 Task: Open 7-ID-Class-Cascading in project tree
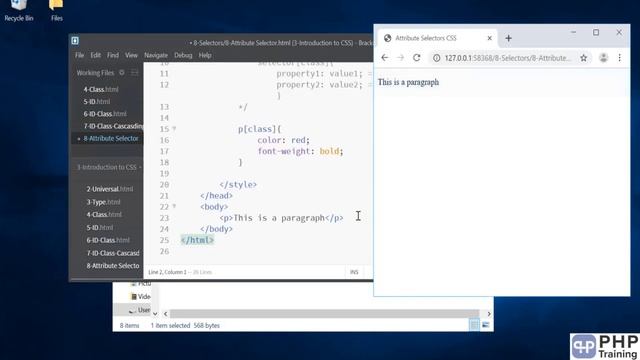(x=113, y=253)
